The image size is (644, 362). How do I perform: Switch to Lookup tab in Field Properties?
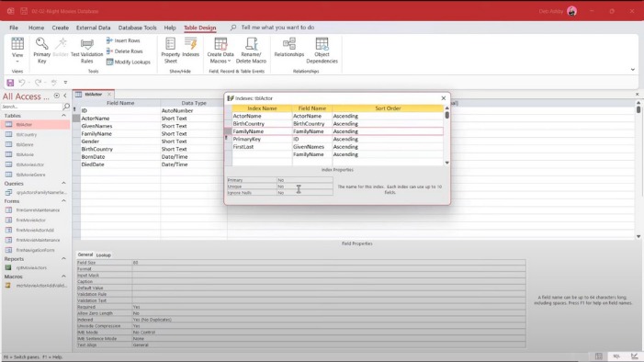(x=104, y=255)
